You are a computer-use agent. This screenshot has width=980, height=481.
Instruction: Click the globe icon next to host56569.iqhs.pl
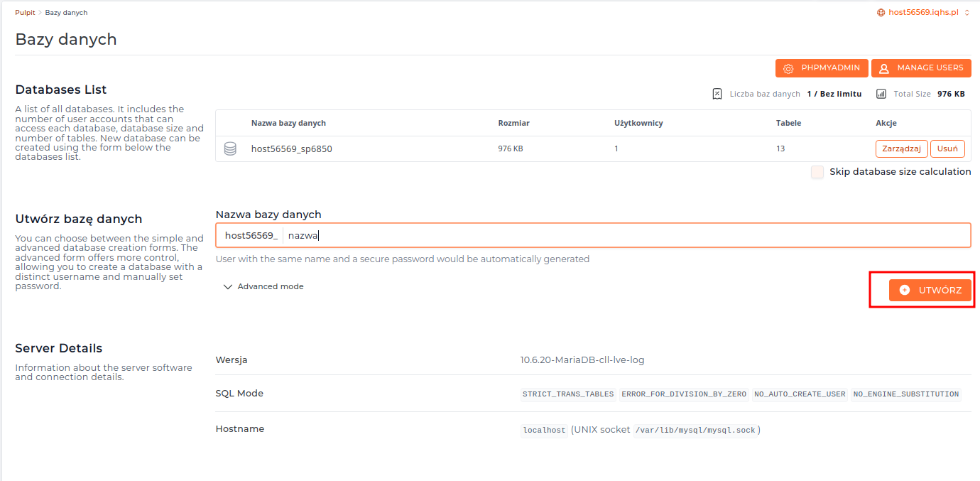pyautogui.click(x=879, y=12)
